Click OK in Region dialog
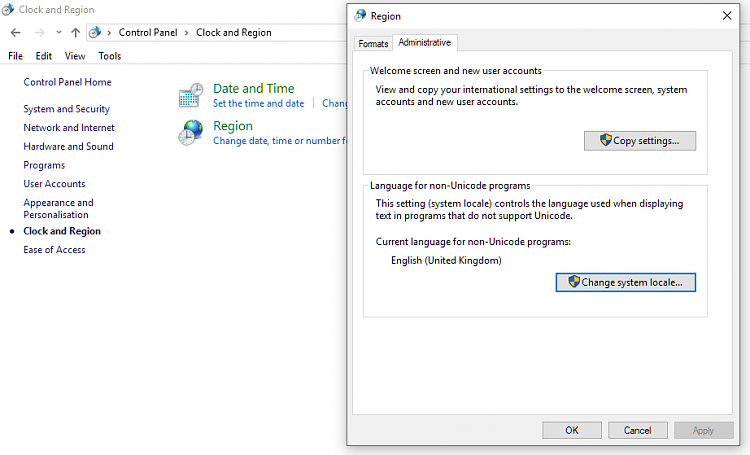The width and height of the screenshot is (750, 455). point(572,430)
